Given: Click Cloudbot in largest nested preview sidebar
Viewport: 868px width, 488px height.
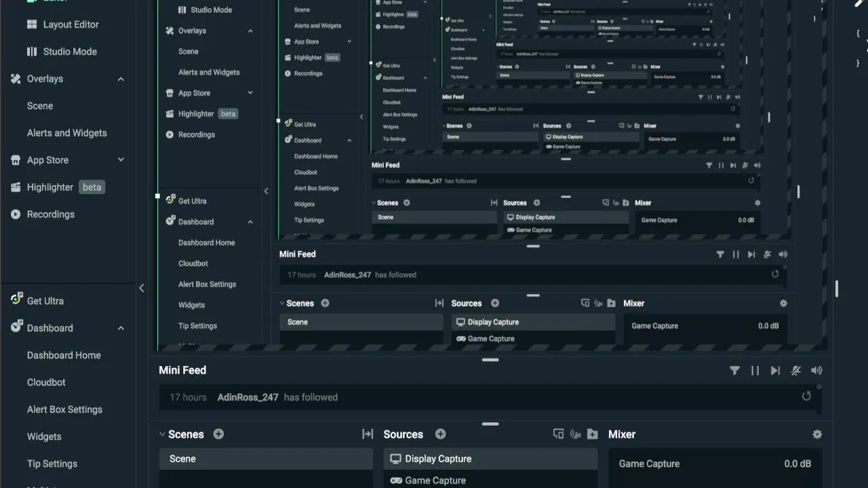Looking at the screenshot, I should point(193,264).
